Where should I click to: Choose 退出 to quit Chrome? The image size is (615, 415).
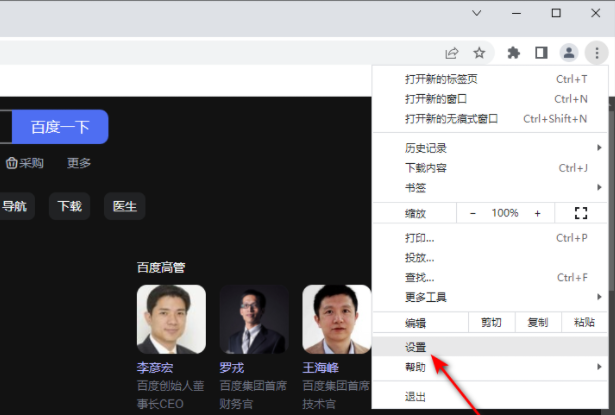point(489,397)
